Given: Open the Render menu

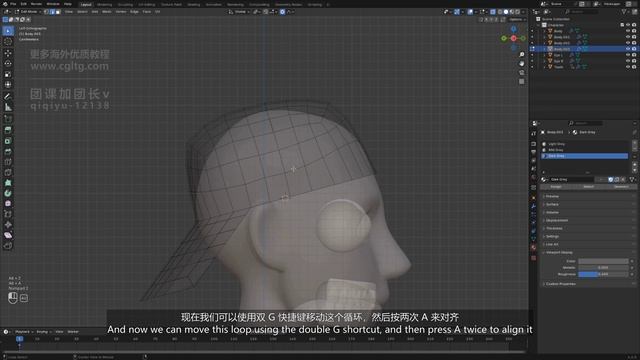Looking at the screenshot, I should (x=36, y=4).
